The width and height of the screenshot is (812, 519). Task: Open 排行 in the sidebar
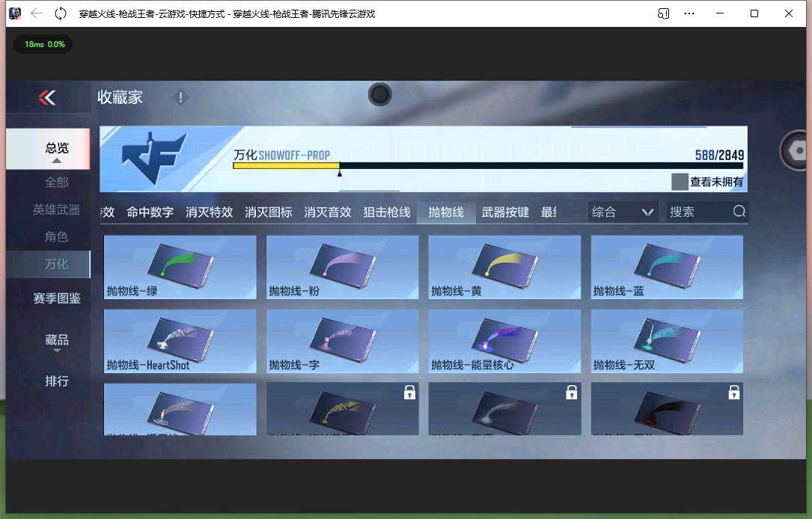coord(56,381)
